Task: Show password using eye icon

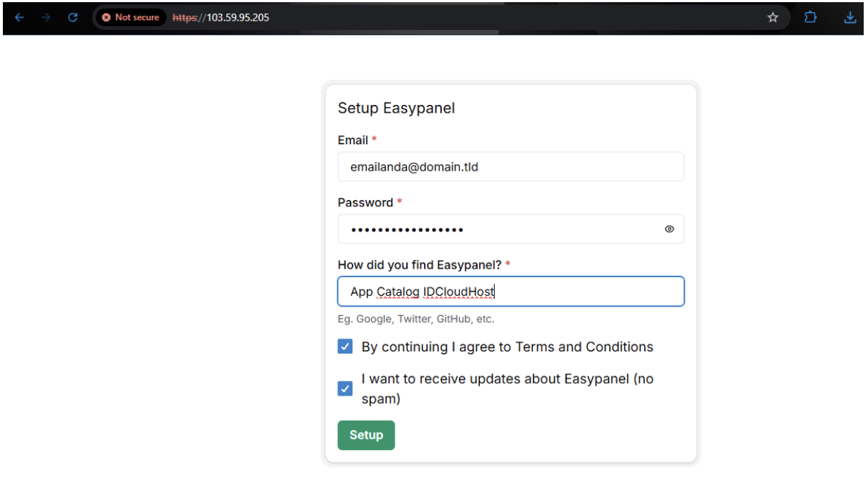Action: pos(669,229)
